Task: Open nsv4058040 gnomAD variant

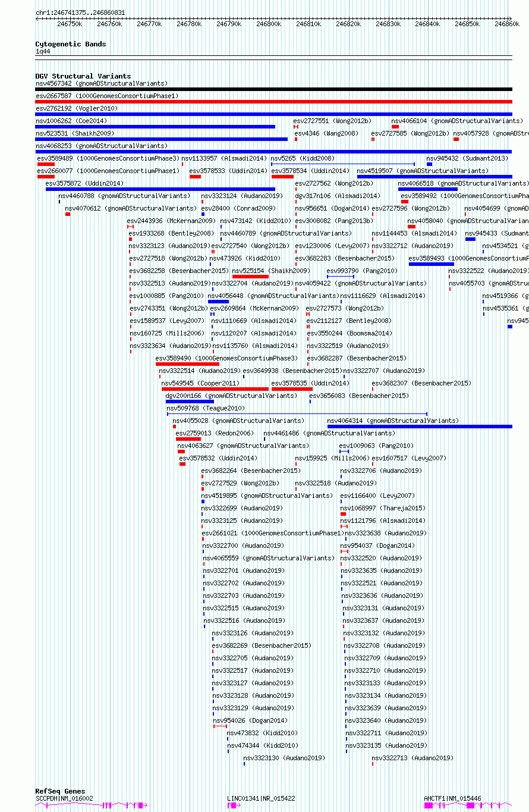Action: coord(468,221)
